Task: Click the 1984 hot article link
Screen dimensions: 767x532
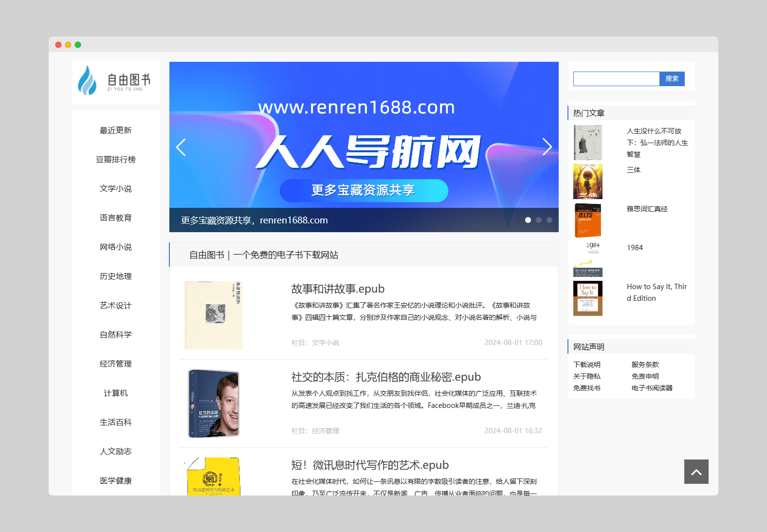Action: click(x=635, y=248)
